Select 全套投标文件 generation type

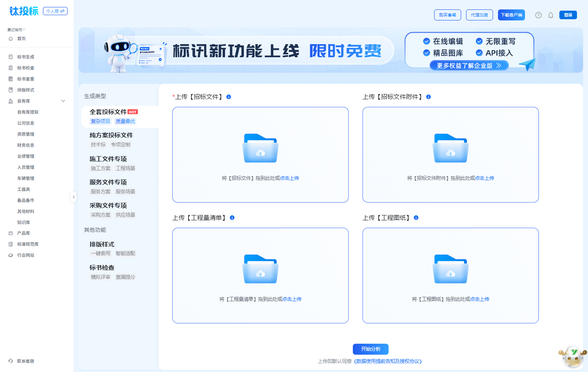[120, 116]
